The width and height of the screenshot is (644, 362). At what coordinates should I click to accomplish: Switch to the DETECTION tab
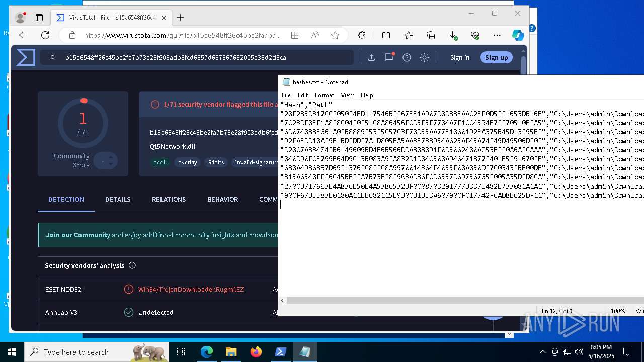click(x=66, y=200)
